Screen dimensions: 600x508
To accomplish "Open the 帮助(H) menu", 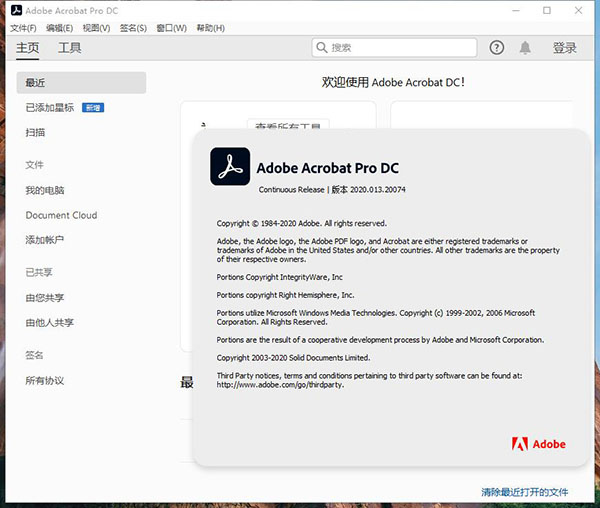I will point(210,28).
